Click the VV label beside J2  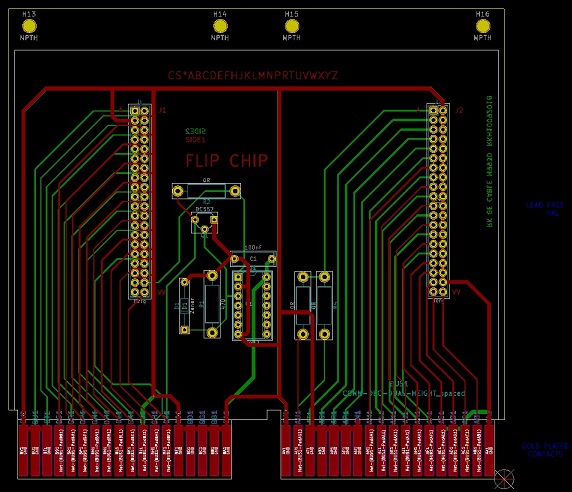(456, 292)
